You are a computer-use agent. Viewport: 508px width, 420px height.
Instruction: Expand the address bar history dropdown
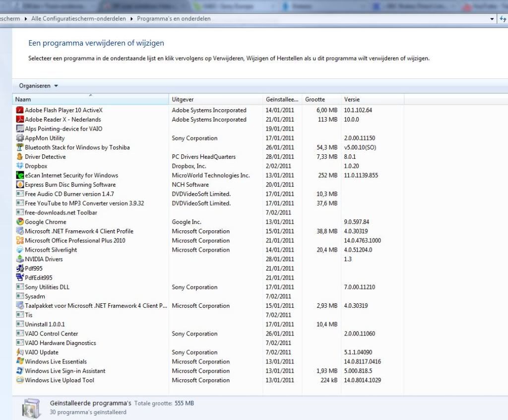coord(492,19)
